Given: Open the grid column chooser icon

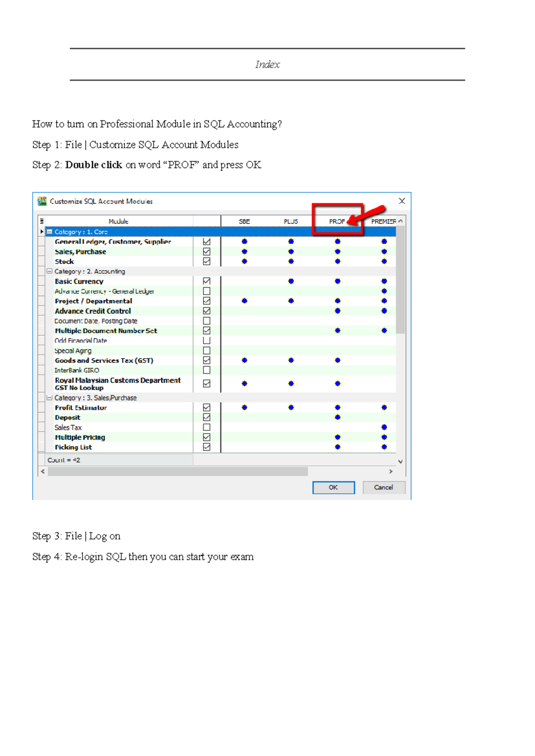Looking at the screenshot, I should [41, 221].
